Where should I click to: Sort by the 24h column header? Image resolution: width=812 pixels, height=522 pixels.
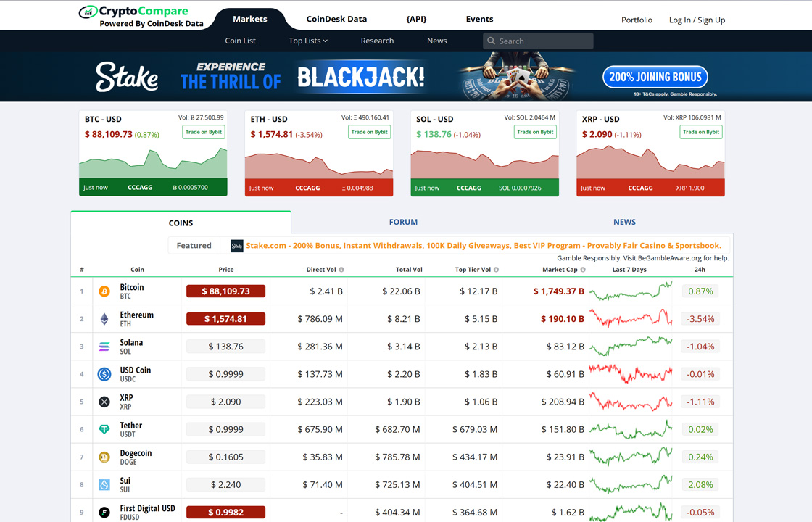click(700, 270)
